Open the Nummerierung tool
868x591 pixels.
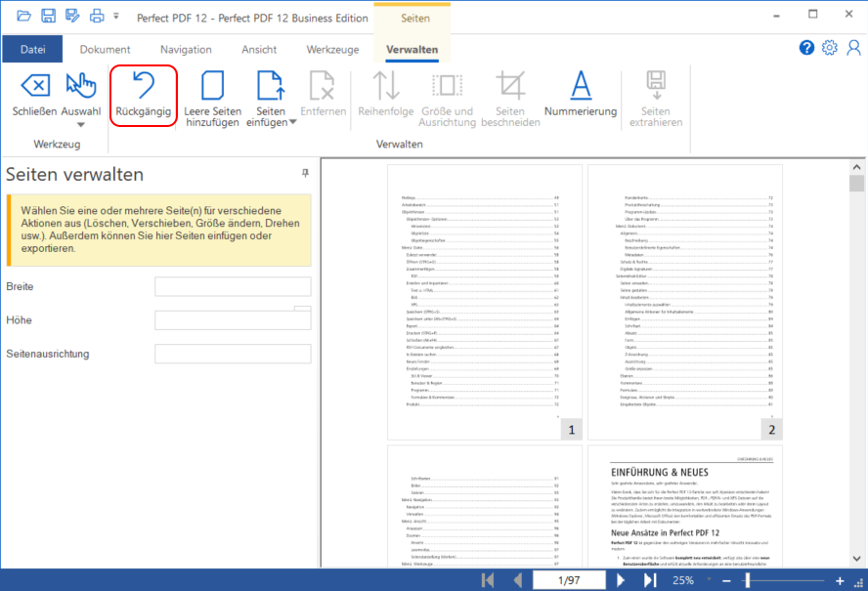point(581,86)
